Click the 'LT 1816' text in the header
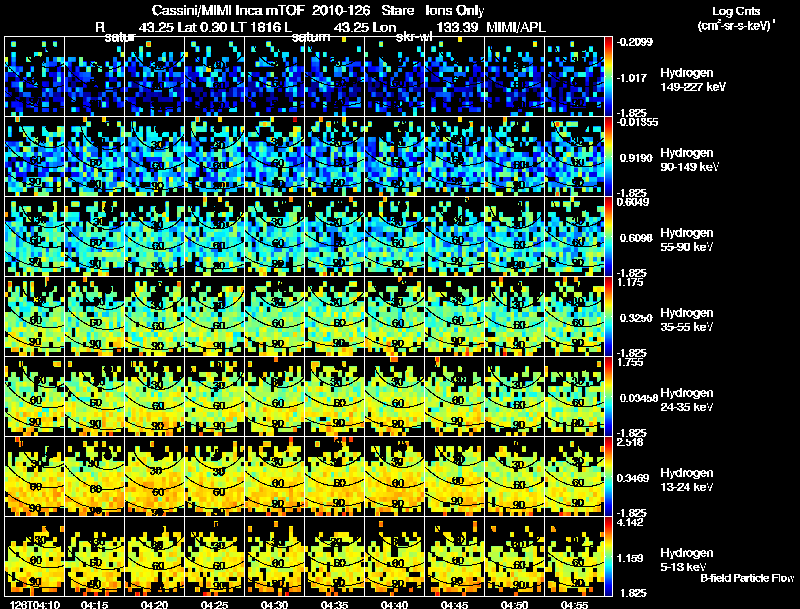 pos(253,27)
